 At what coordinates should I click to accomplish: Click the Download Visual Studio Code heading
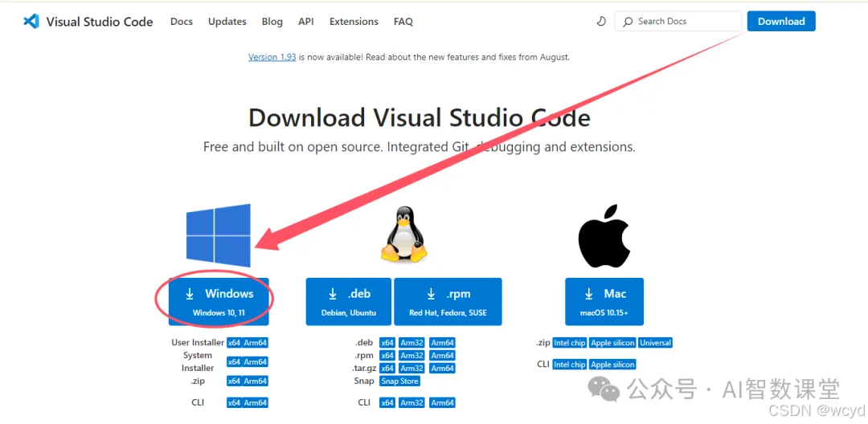click(419, 118)
